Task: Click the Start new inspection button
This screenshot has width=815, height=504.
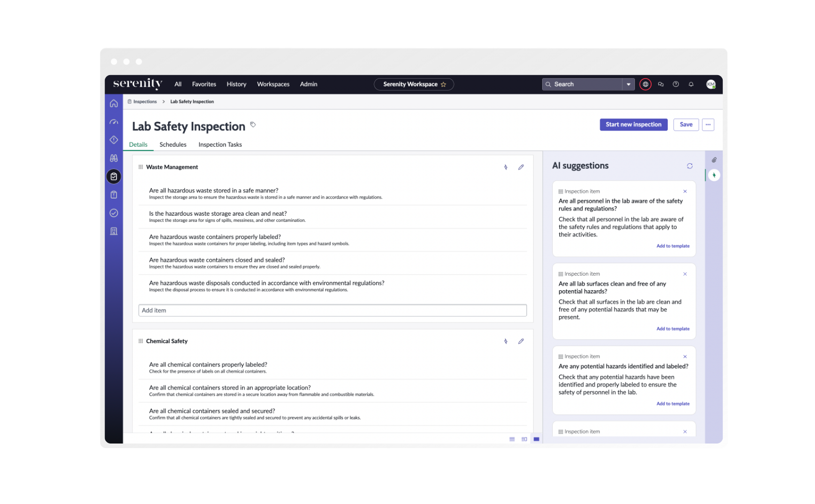Action: (x=633, y=124)
